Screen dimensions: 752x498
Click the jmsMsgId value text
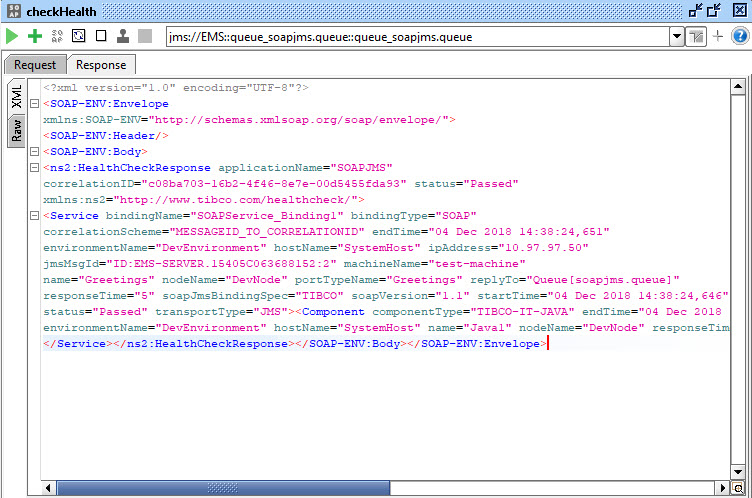pyautogui.click(x=222, y=263)
